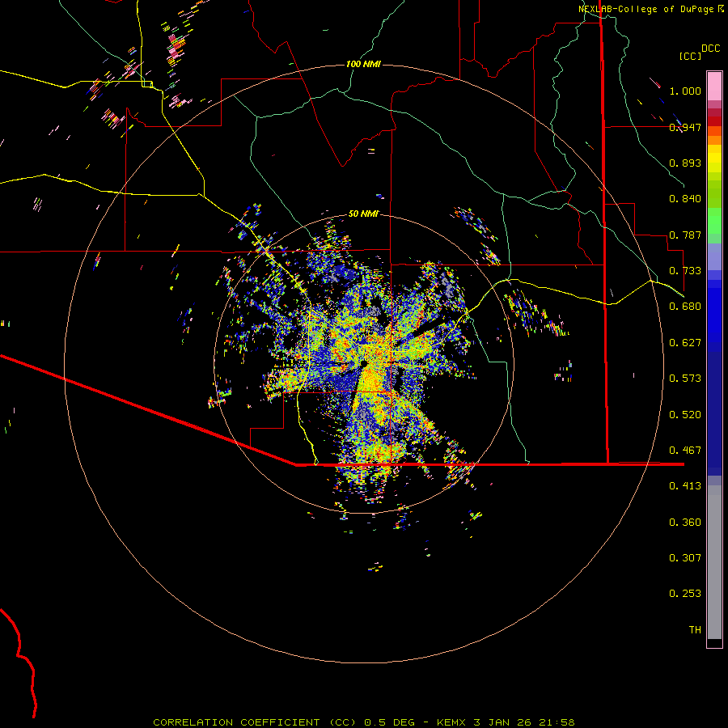Click the [CC] unit label
728x728 pixels.
[x=690, y=57]
